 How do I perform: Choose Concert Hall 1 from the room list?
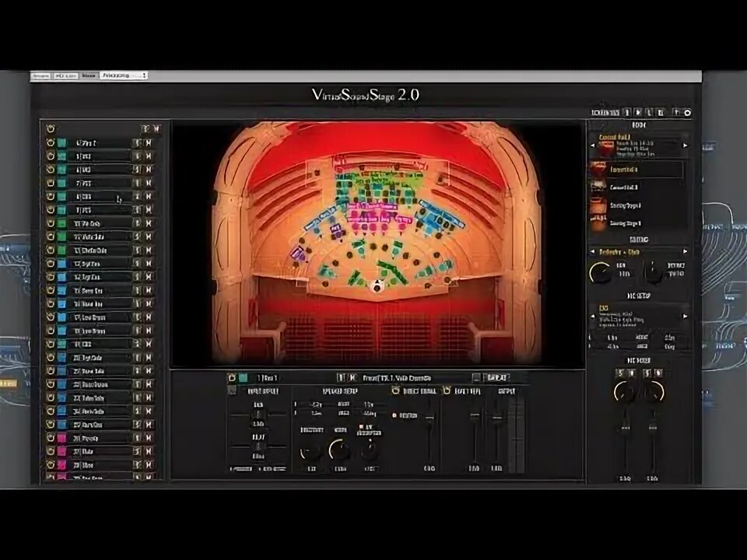point(637,170)
